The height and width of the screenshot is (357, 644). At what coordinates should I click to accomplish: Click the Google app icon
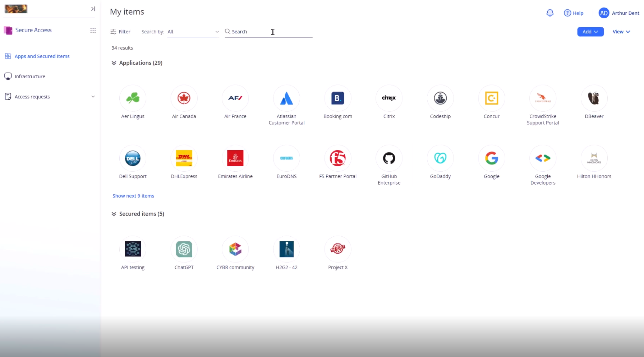pos(492,158)
